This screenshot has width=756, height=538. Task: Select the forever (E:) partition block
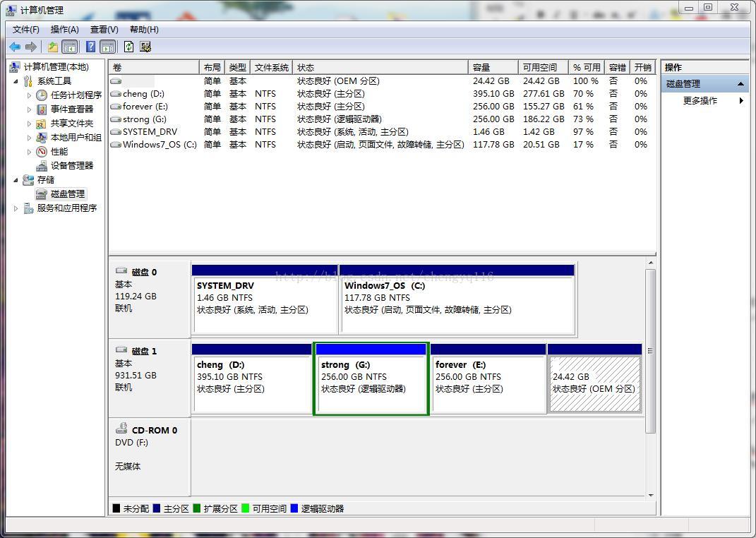click(x=488, y=378)
